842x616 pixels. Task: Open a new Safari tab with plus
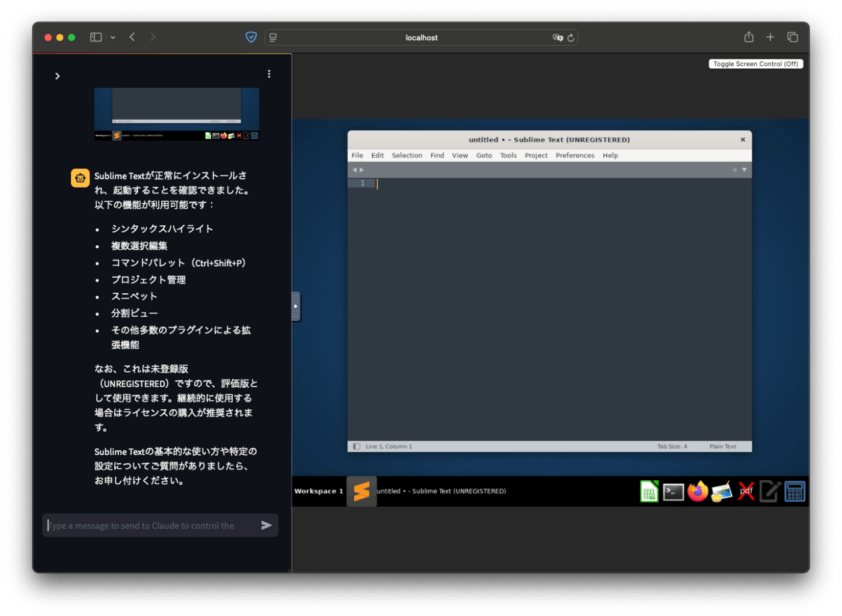tap(770, 37)
